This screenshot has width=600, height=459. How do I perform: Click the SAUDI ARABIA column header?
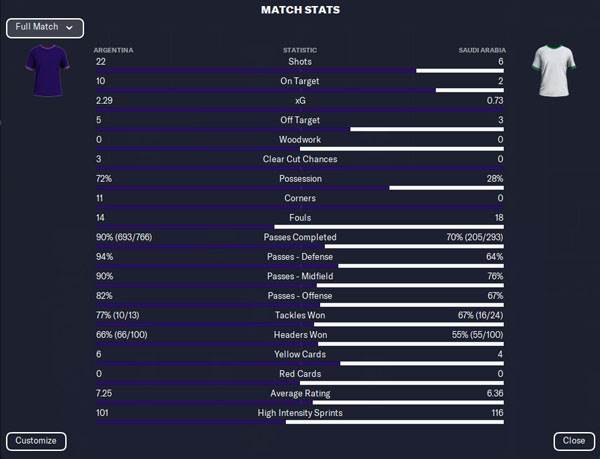482,49
